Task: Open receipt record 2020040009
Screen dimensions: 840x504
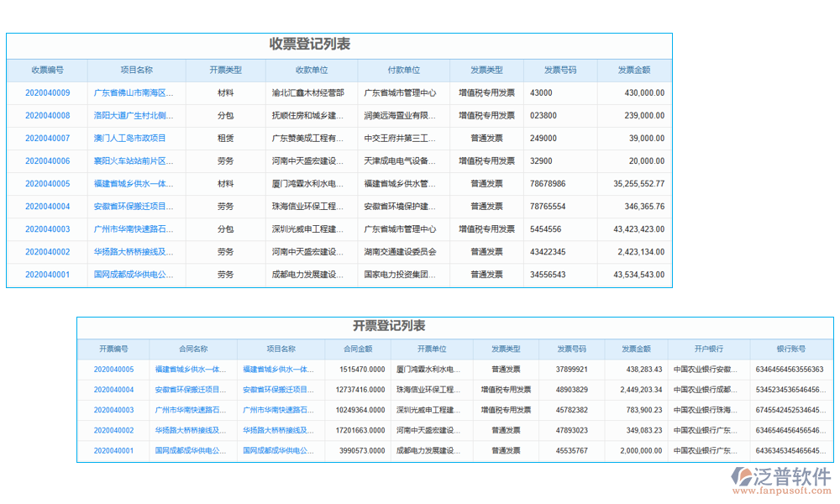Action: coord(45,92)
